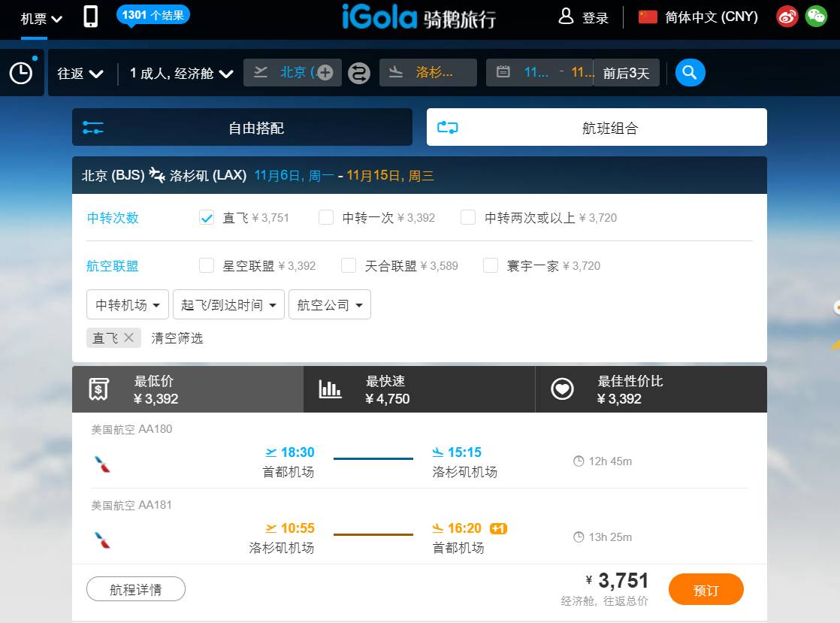This screenshot has width=840, height=623.
Task: Enable the 星空联盟 alliance checkbox
Action: [207, 265]
